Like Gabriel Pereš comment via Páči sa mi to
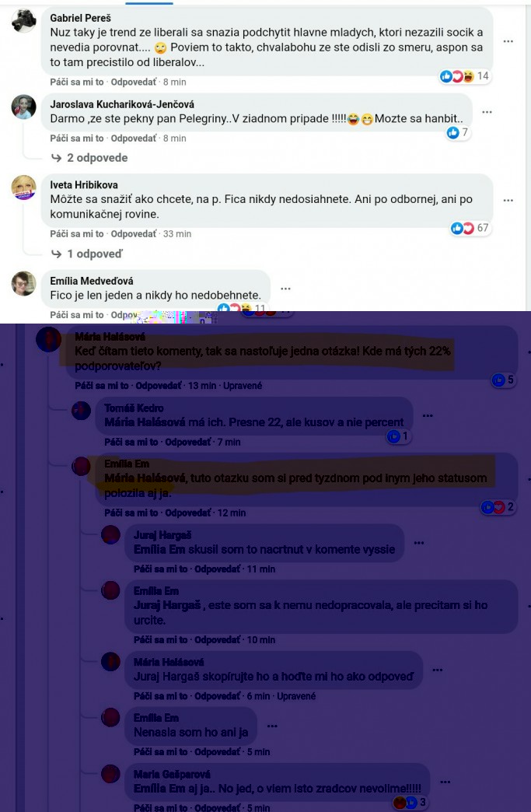The image size is (531, 812). (77, 82)
